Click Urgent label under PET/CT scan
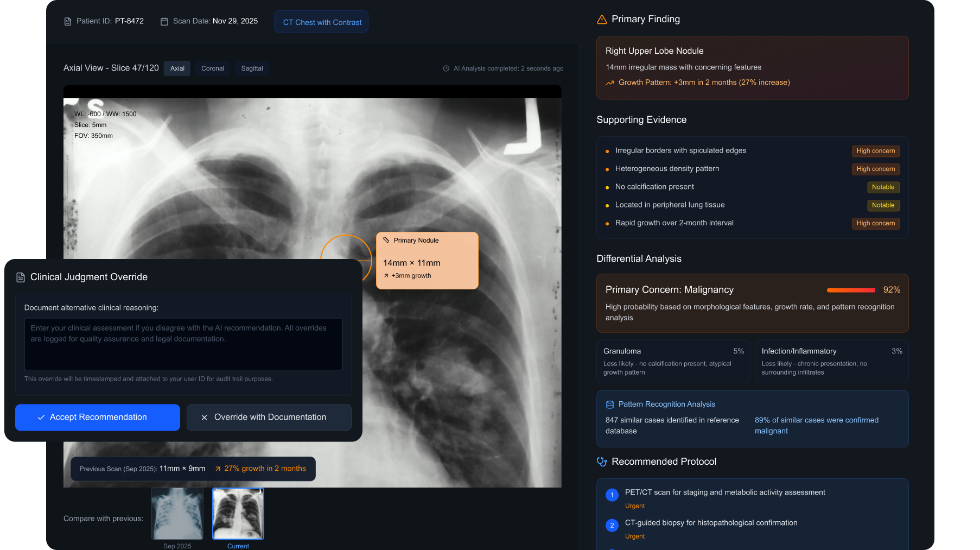 635,506
